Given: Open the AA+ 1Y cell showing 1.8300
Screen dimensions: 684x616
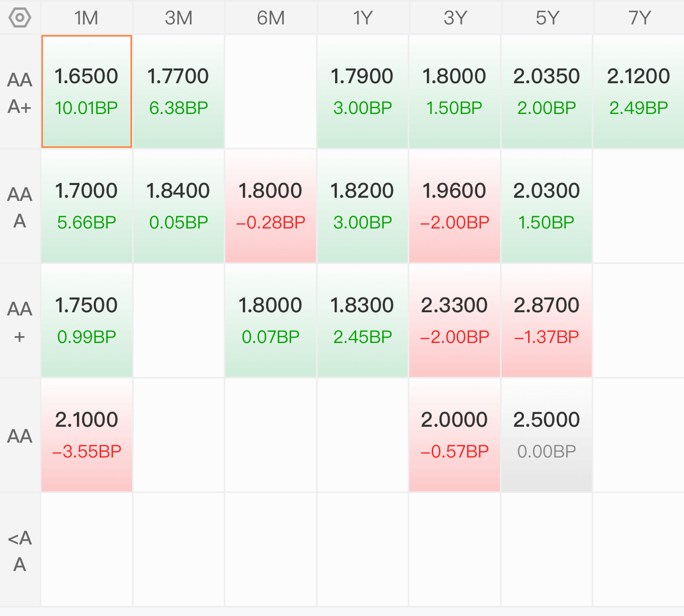Looking at the screenshot, I should [x=363, y=321].
